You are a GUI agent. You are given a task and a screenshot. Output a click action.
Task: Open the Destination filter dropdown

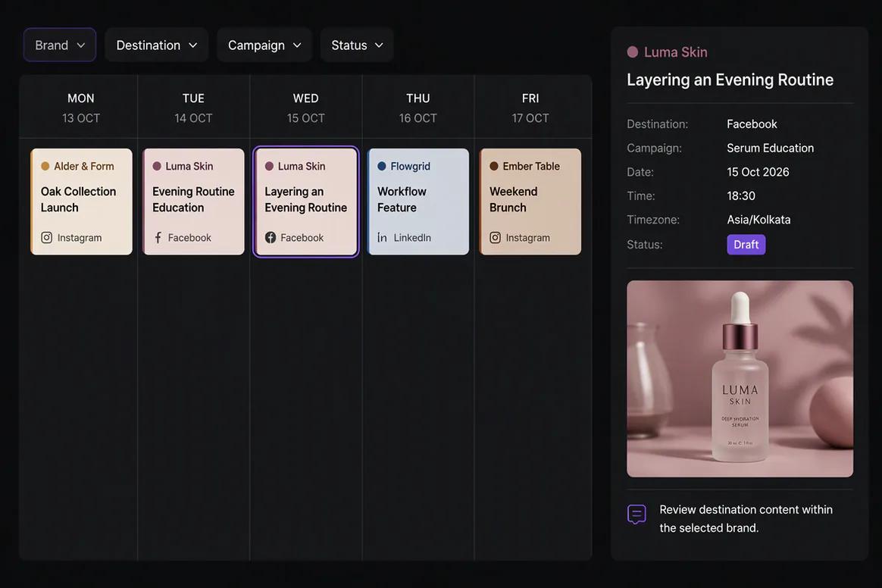pos(156,45)
